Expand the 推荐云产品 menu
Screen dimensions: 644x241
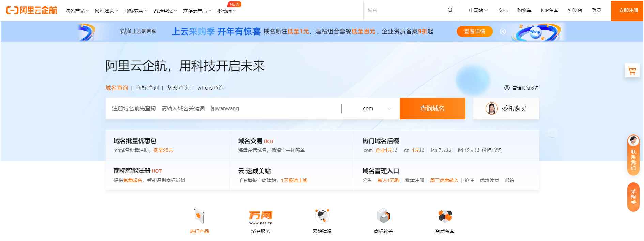pyautogui.click(x=197, y=11)
